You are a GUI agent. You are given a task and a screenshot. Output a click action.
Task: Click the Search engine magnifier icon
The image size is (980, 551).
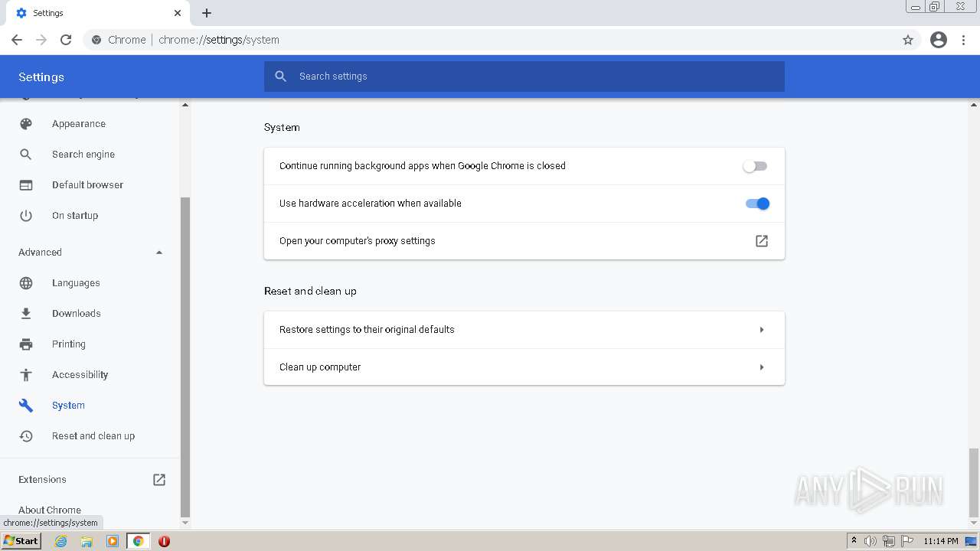[x=26, y=155]
